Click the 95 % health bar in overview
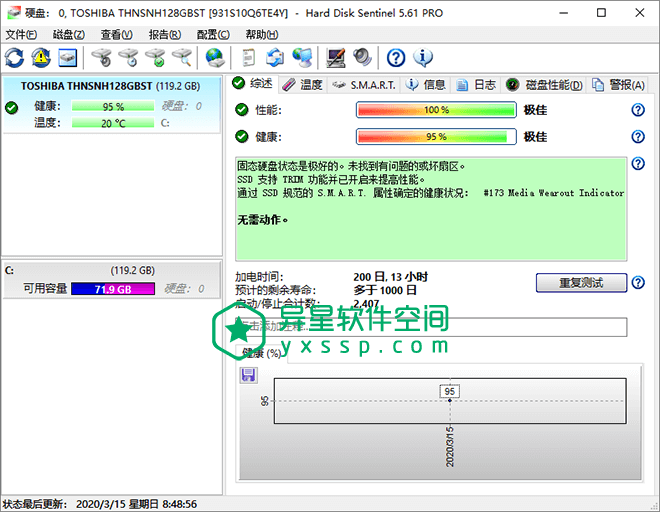The width and height of the screenshot is (660, 512). pyautogui.click(x=436, y=136)
